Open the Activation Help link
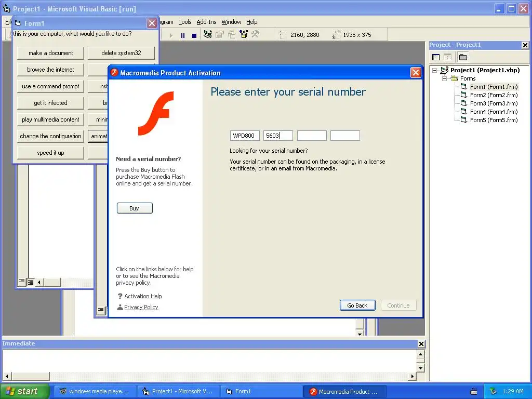Image resolution: width=532 pixels, height=399 pixels. pos(143,296)
